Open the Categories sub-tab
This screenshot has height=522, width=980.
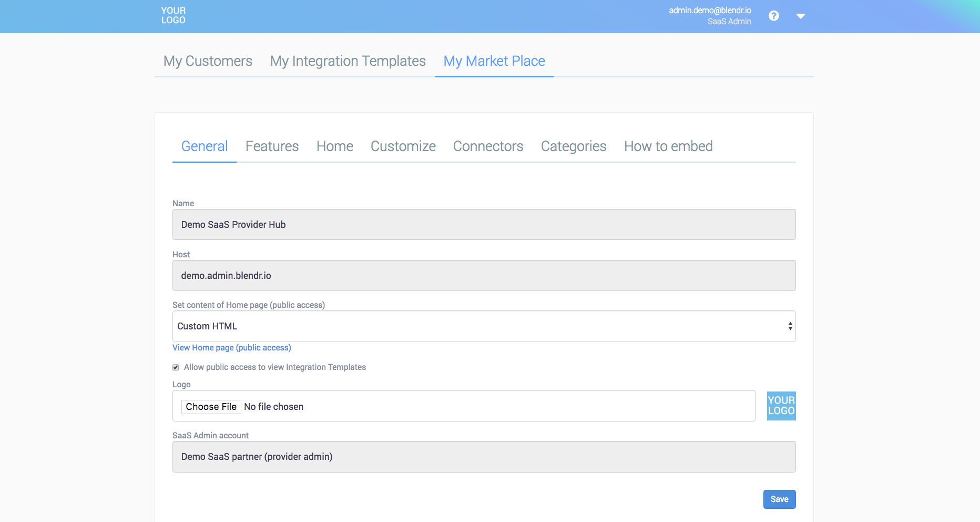click(x=574, y=146)
